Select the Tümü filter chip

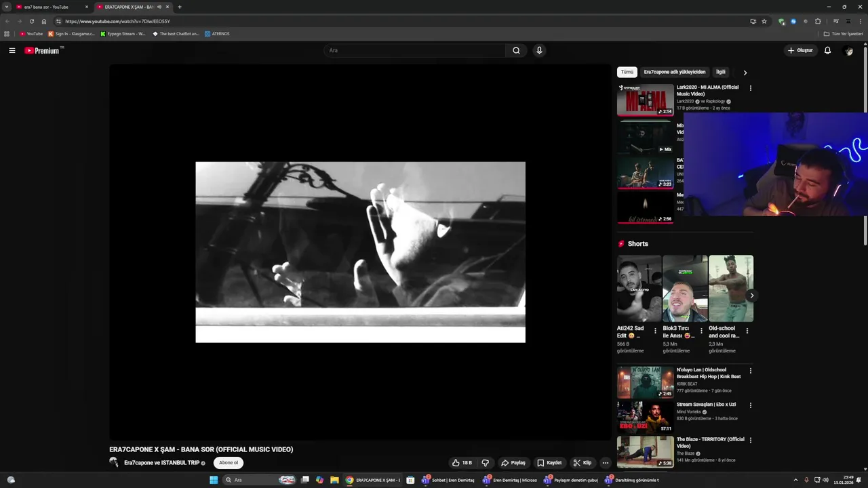click(627, 72)
